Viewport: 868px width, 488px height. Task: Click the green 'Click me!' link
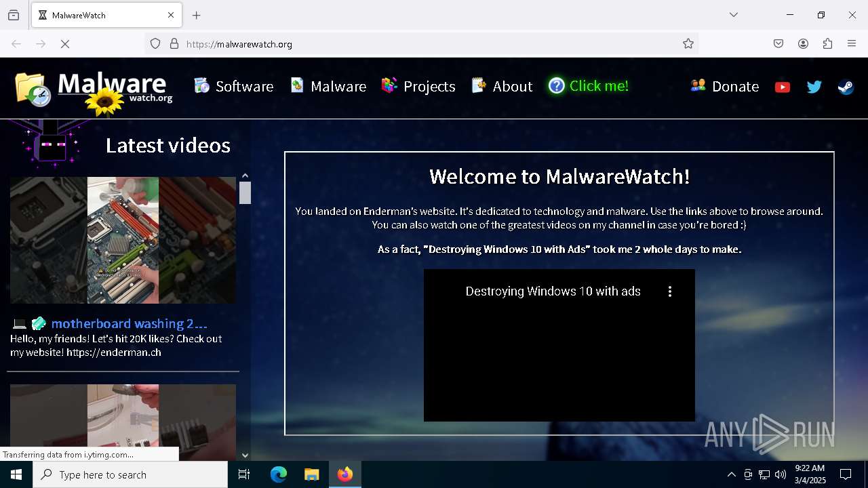(x=599, y=85)
